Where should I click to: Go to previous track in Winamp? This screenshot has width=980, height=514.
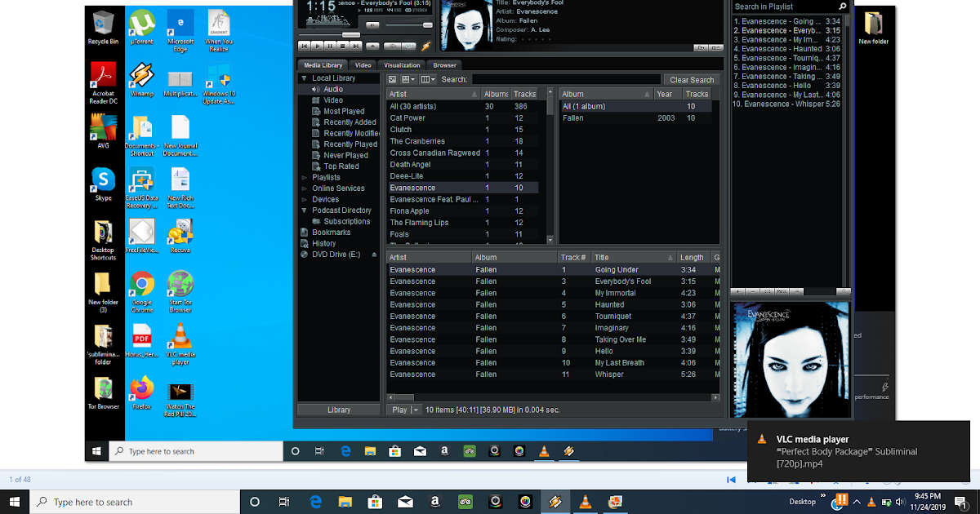[304, 47]
